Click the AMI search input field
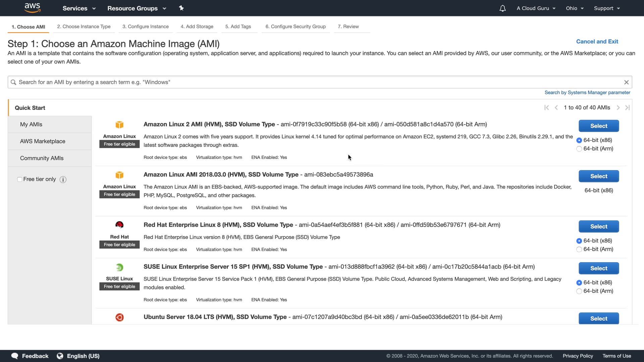Viewport: 644px width, 362px height. 315,82
